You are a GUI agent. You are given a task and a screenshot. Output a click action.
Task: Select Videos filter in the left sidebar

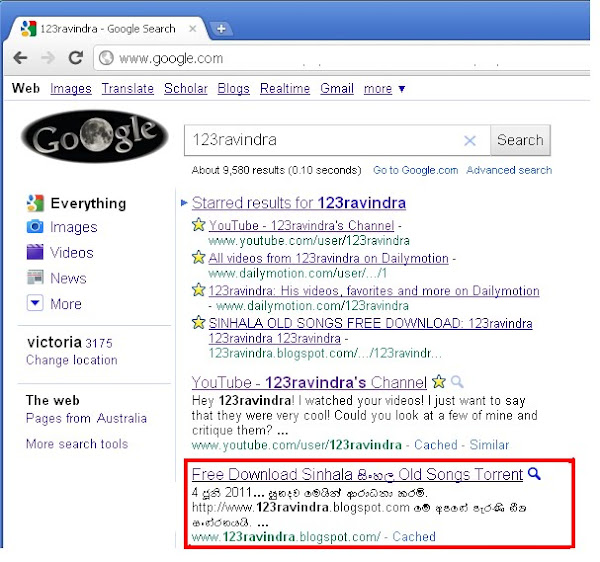coord(72,253)
